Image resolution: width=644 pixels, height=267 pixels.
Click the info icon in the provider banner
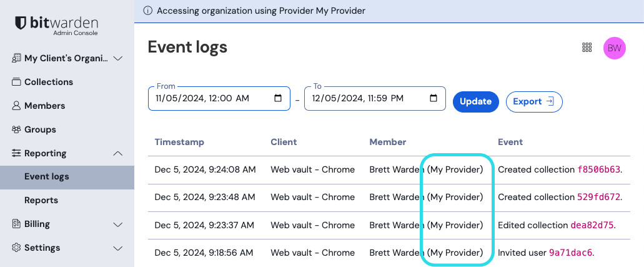(x=148, y=11)
